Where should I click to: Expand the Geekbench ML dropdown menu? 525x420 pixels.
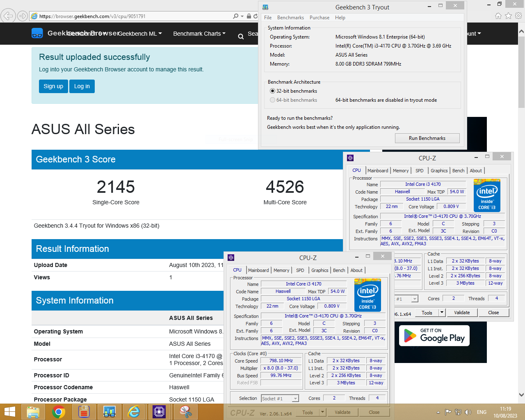[x=140, y=34]
